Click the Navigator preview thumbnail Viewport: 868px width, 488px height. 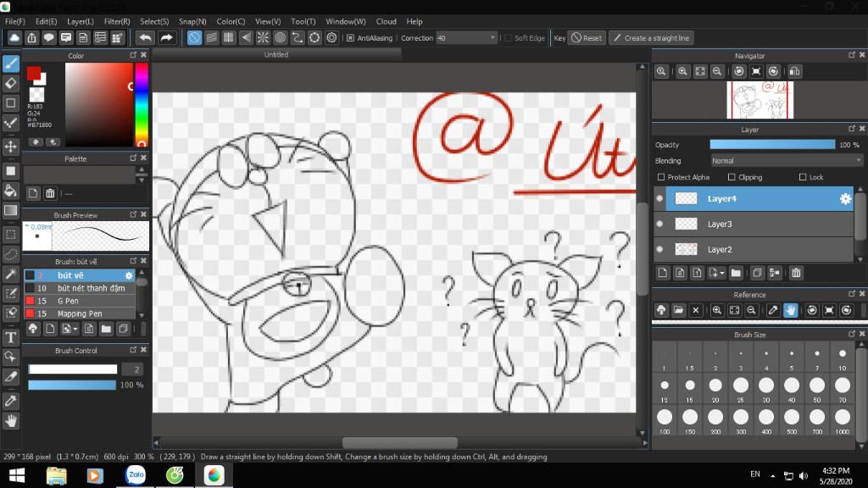tap(759, 100)
